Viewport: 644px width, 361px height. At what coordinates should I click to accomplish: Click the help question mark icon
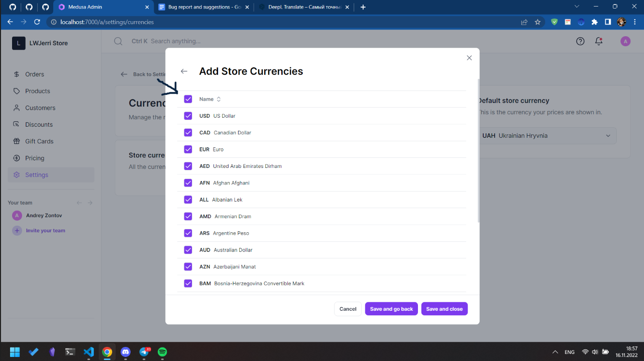click(x=580, y=41)
